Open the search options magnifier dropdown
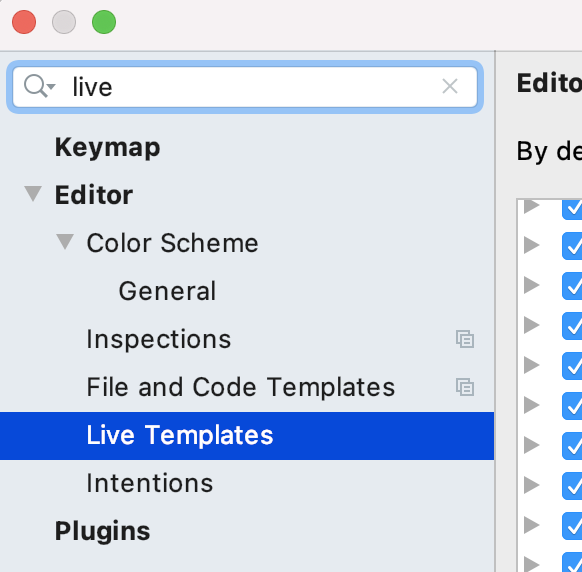The image size is (582, 572). click(39, 86)
